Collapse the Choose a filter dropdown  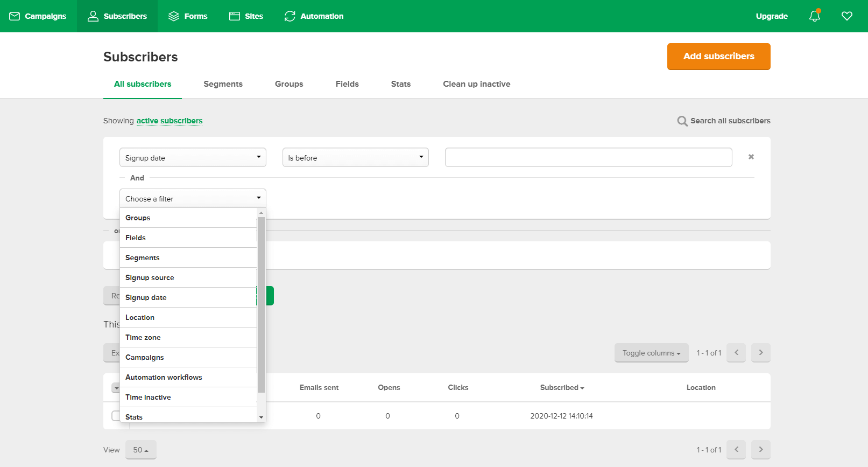coord(193,198)
